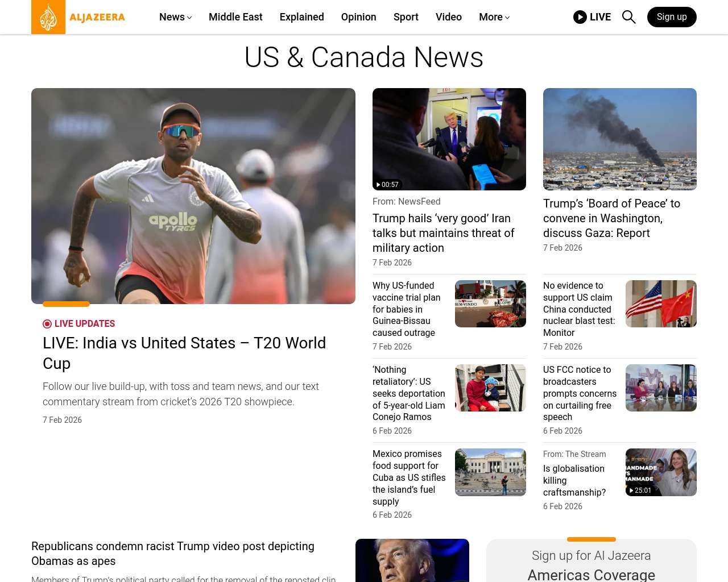The width and height of the screenshot is (728, 582).
Task: Open the search magnifier icon
Action: (628, 17)
